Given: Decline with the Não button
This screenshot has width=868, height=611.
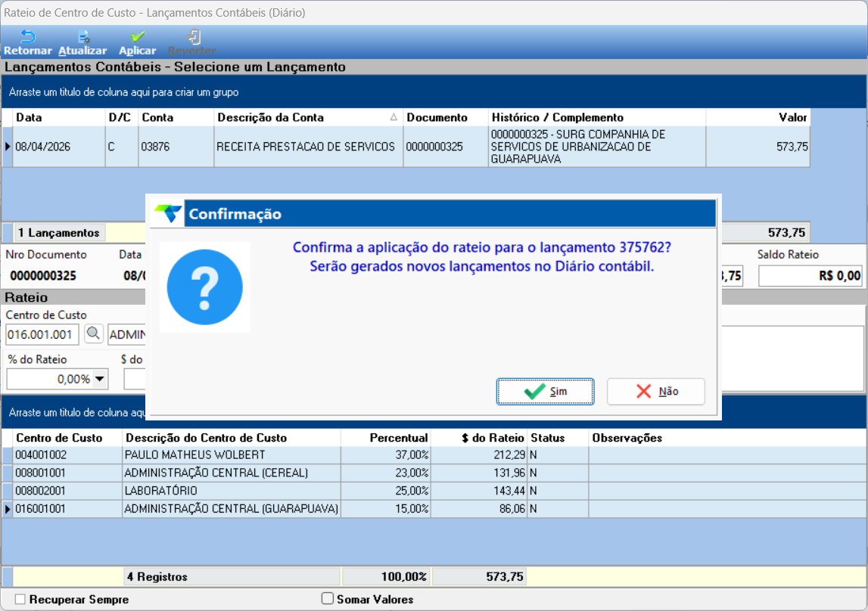Looking at the screenshot, I should [x=656, y=392].
